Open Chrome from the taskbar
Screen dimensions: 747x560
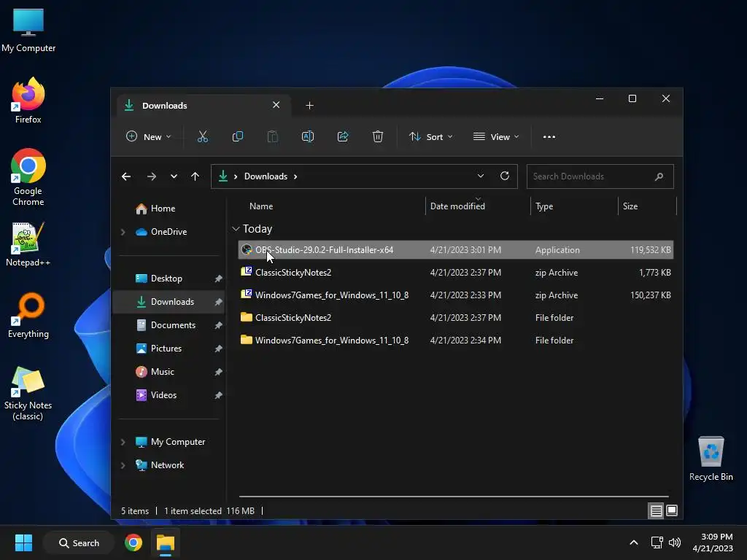(x=133, y=542)
